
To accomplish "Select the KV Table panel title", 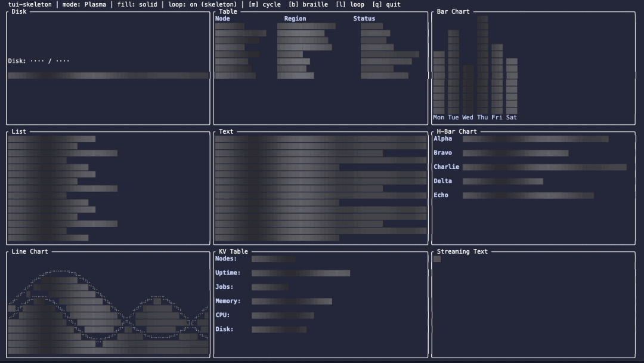I will pos(233,251).
